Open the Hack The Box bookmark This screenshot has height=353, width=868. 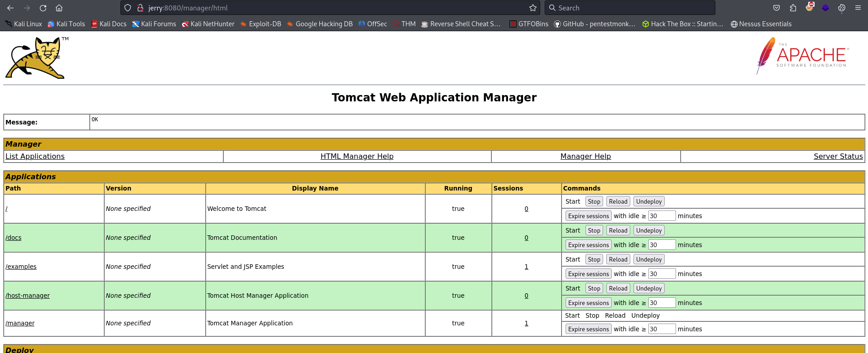click(x=683, y=24)
